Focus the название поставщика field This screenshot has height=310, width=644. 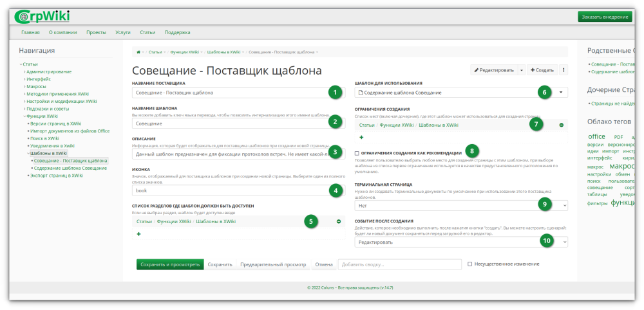[x=239, y=93]
